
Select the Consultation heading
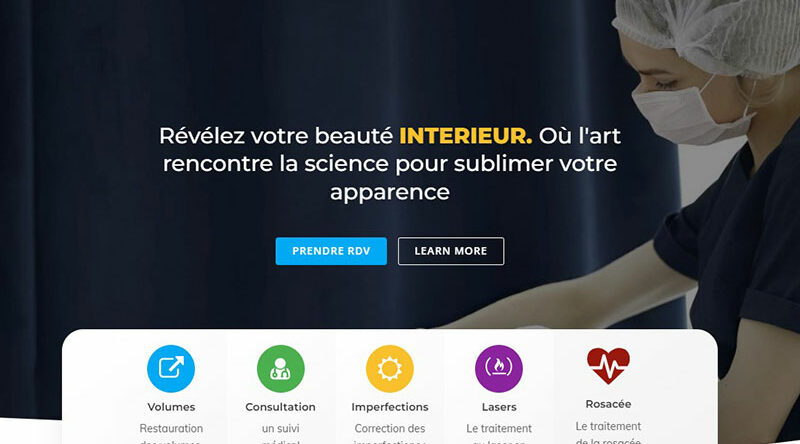[x=281, y=407]
